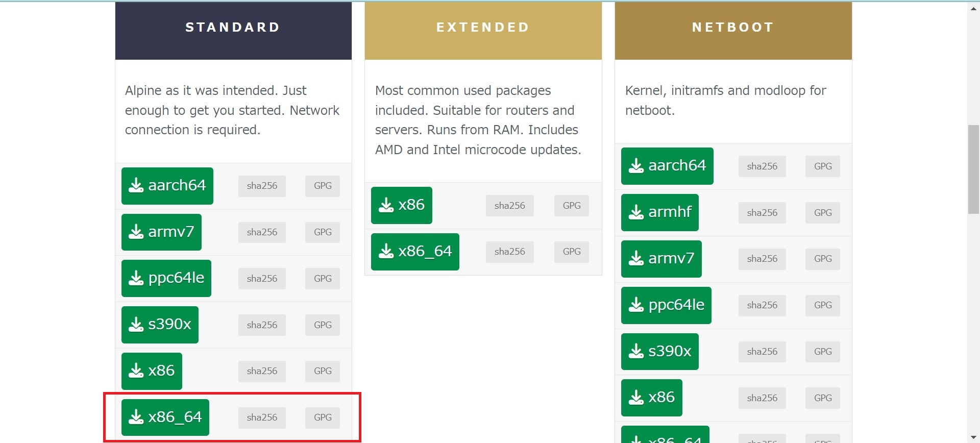This screenshot has height=443, width=980.
Task: Download Standard x86 image
Action: pos(152,371)
